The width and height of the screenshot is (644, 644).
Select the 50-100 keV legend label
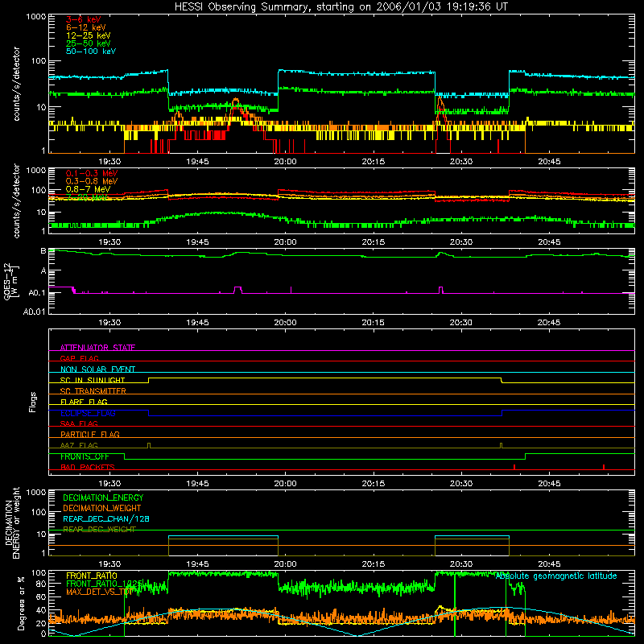coord(91,51)
